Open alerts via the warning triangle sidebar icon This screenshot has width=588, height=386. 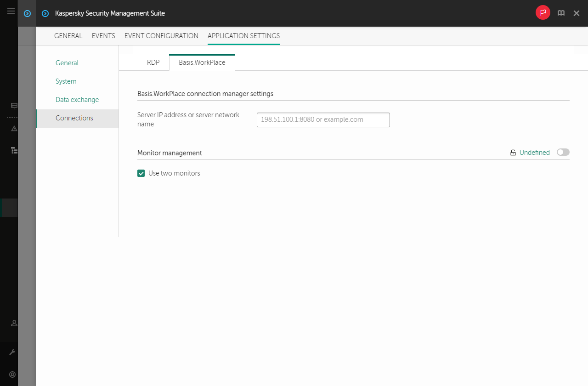14,128
